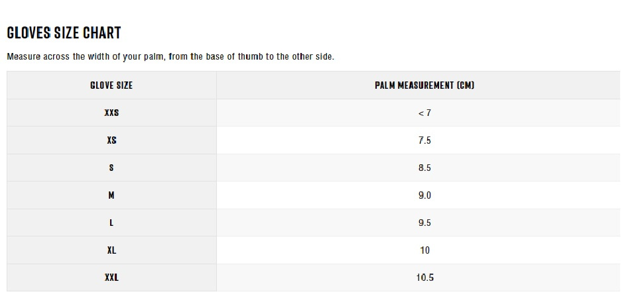The height and width of the screenshot is (308, 644).
Task: Click the Gloves Size Chart heading
Action: click(64, 33)
